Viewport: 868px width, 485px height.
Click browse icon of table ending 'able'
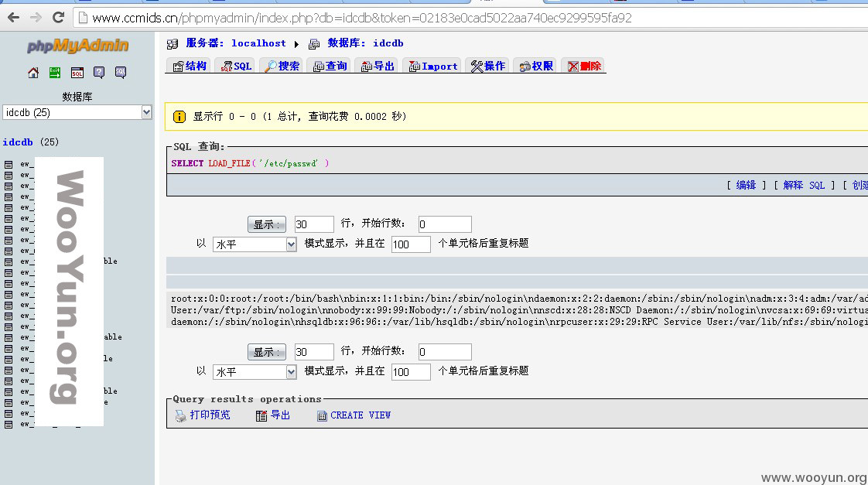click(9, 337)
